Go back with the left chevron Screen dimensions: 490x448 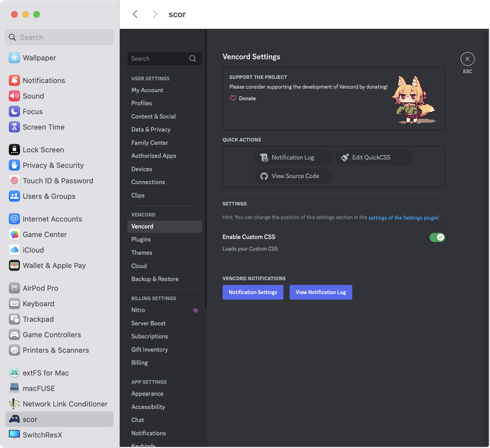135,14
